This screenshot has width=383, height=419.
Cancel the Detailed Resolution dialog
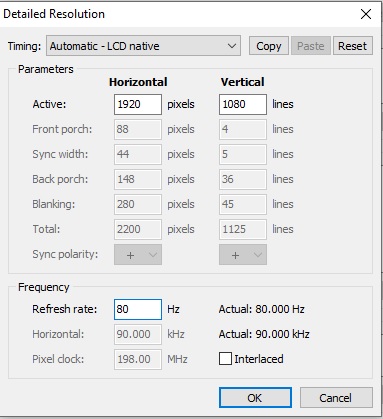pyautogui.click(x=336, y=397)
